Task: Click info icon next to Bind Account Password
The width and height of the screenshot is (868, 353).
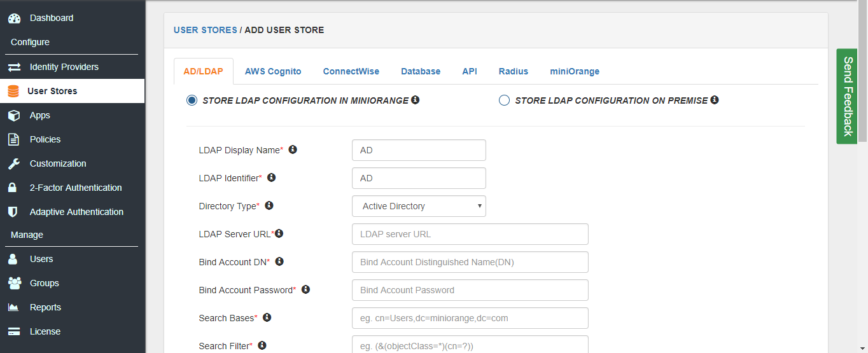Action: coord(305,289)
